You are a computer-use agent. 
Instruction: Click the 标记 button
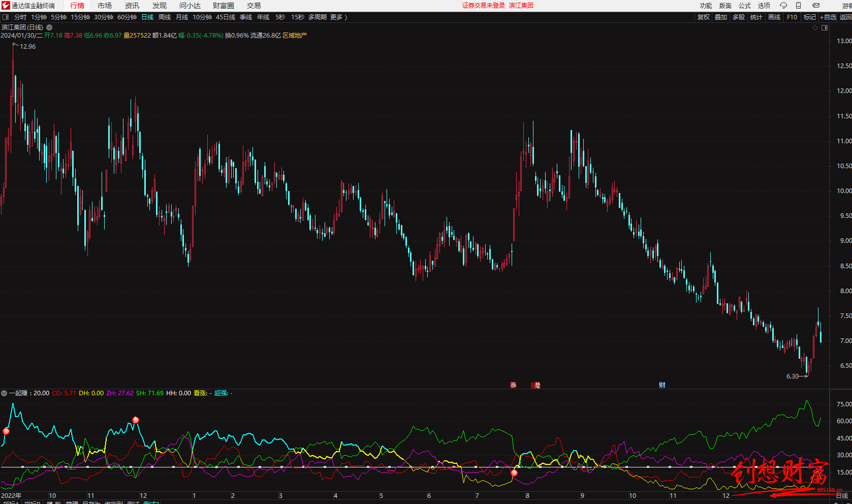[810, 17]
